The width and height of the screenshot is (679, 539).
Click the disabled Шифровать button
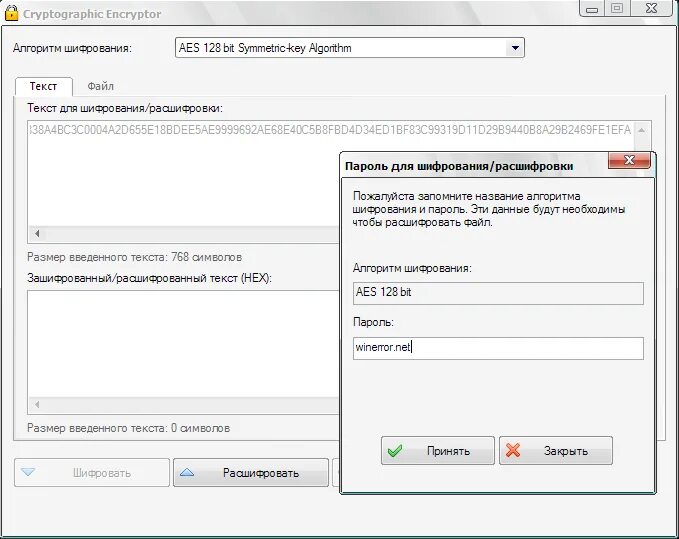coord(92,473)
